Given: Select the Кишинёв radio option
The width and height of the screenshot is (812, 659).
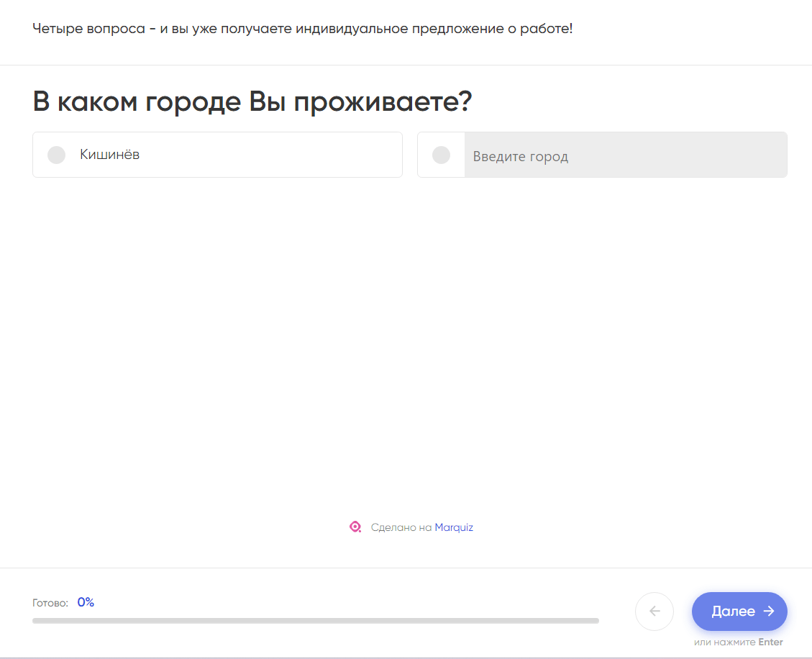Looking at the screenshot, I should click(x=217, y=155).
